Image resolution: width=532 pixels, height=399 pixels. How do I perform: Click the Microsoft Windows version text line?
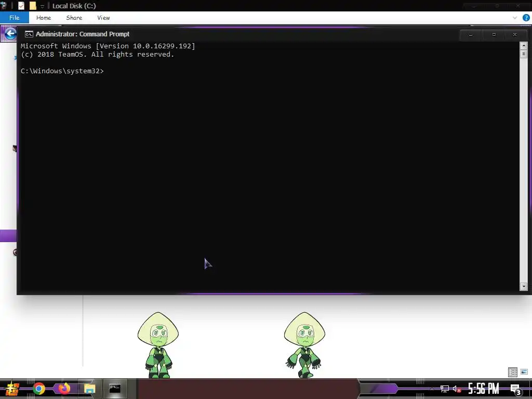click(108, 46)
